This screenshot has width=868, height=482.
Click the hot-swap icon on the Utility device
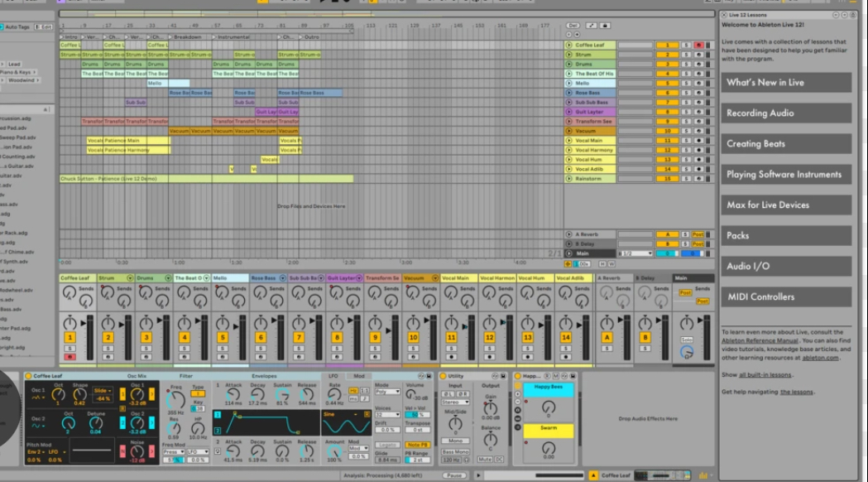[x=495, y=376]
